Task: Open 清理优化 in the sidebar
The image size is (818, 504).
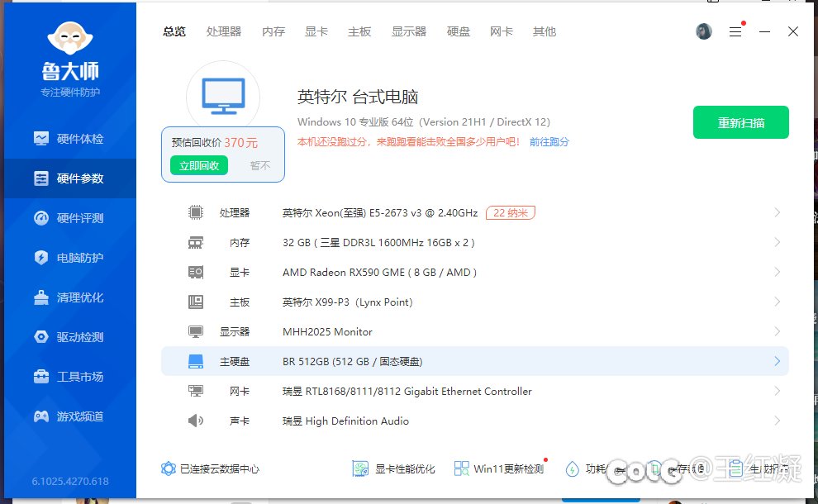Action: click(x=70, y=297)
